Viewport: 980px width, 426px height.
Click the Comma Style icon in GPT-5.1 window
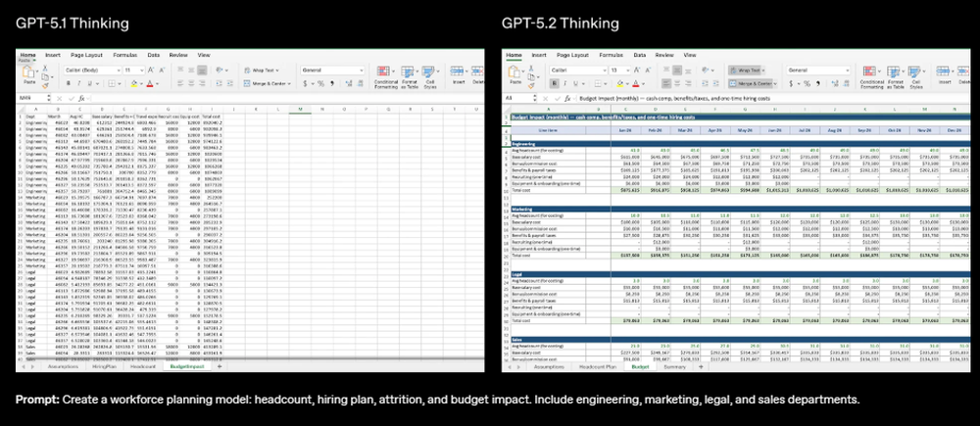(x=332, y=83)
